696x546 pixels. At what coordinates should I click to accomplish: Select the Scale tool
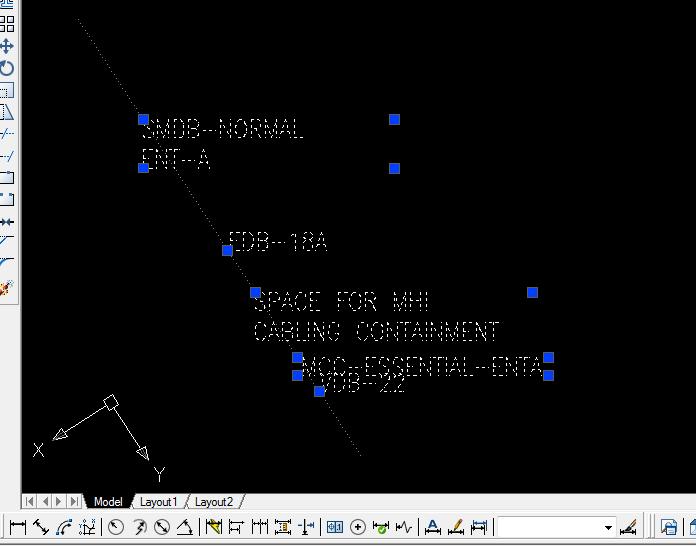7,90
